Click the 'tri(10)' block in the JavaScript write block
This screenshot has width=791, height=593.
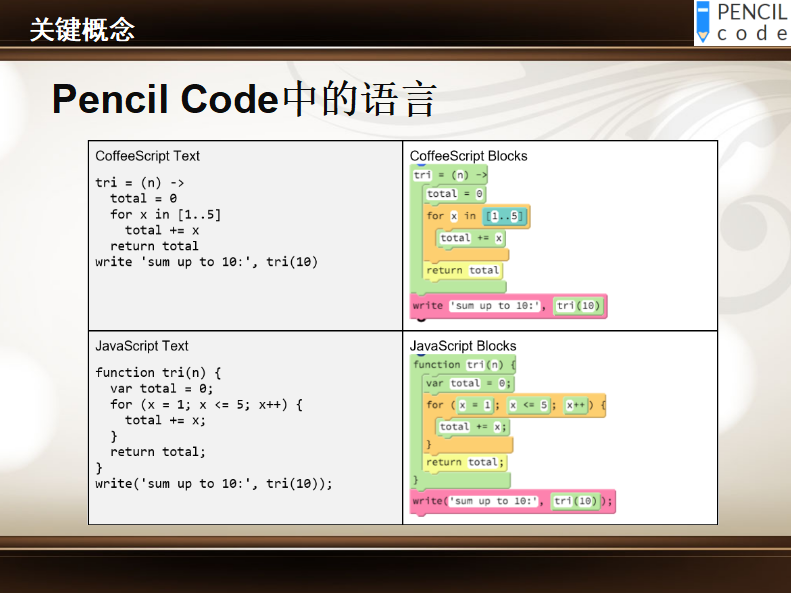click(x=576, y=501)
